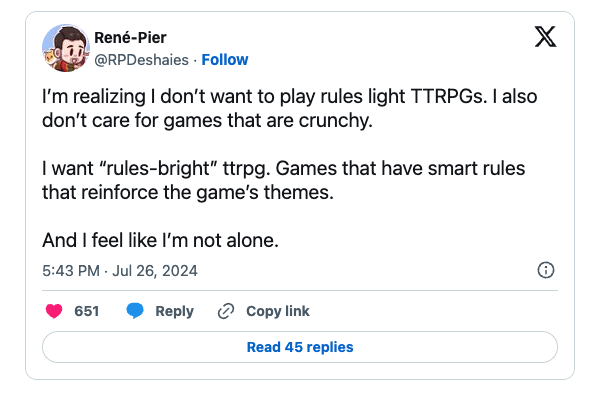Click the "rules-bright" ttrpg text line
Viewport: 603px width, 399px height.
pos(283,168)
